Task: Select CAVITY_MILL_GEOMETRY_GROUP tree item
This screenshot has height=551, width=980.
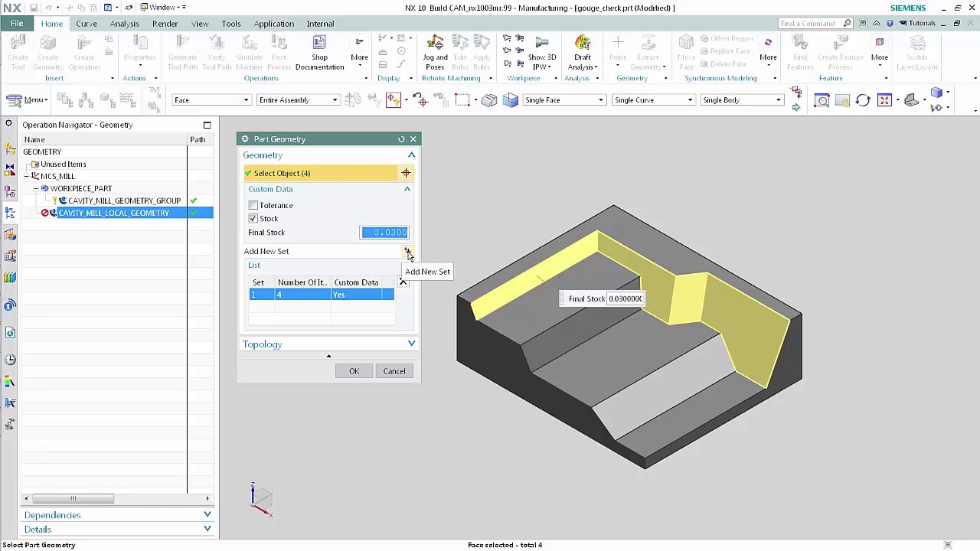Action: coord(124,201)
